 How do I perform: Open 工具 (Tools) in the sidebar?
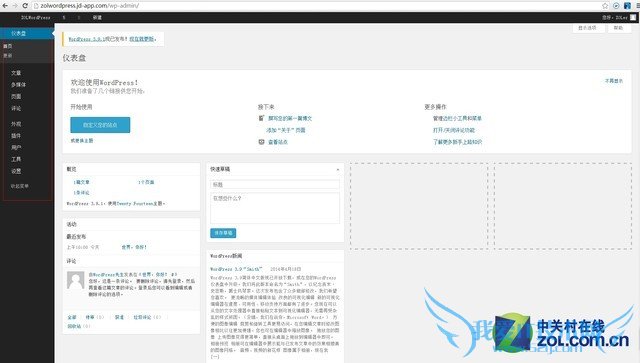click(x=16, y=159)
